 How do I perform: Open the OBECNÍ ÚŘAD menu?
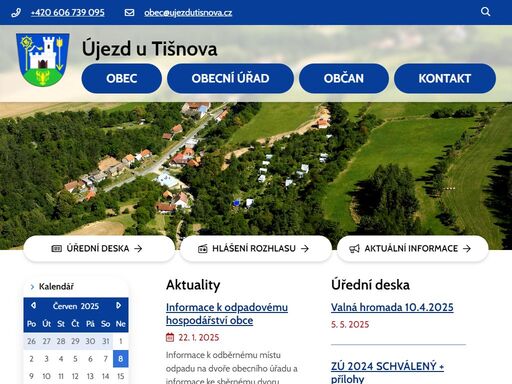tap(230, 78)
